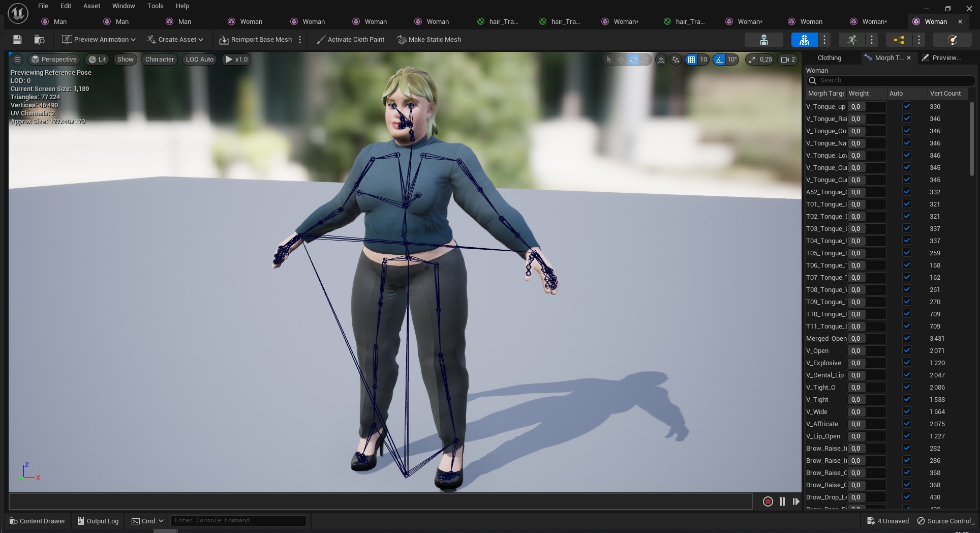Adjust V_Wide morph target weight slider

[x=867, y=412]
